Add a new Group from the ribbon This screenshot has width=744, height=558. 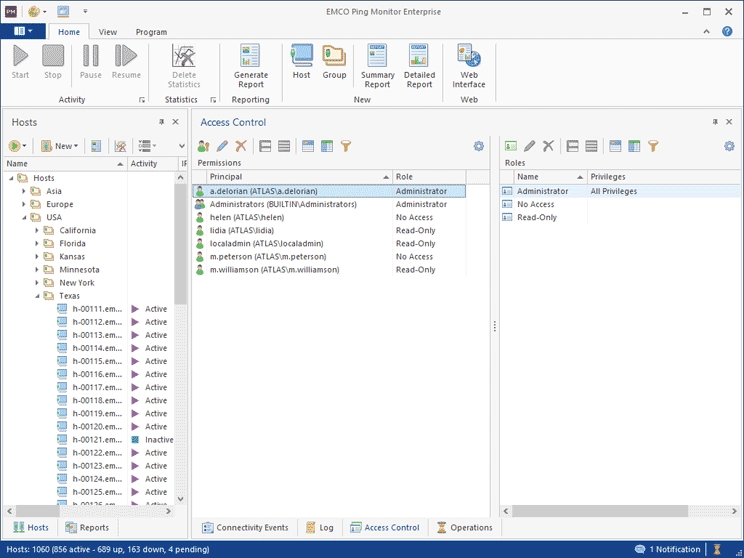[334, 62]
